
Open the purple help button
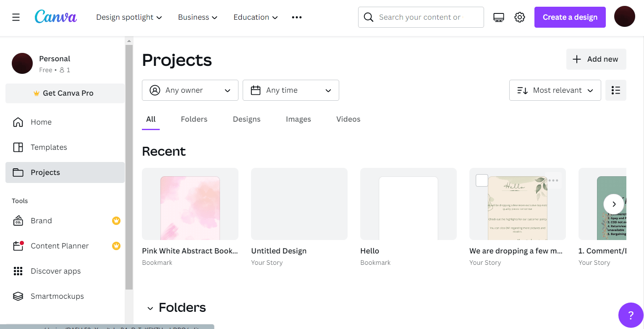point(631,315)
